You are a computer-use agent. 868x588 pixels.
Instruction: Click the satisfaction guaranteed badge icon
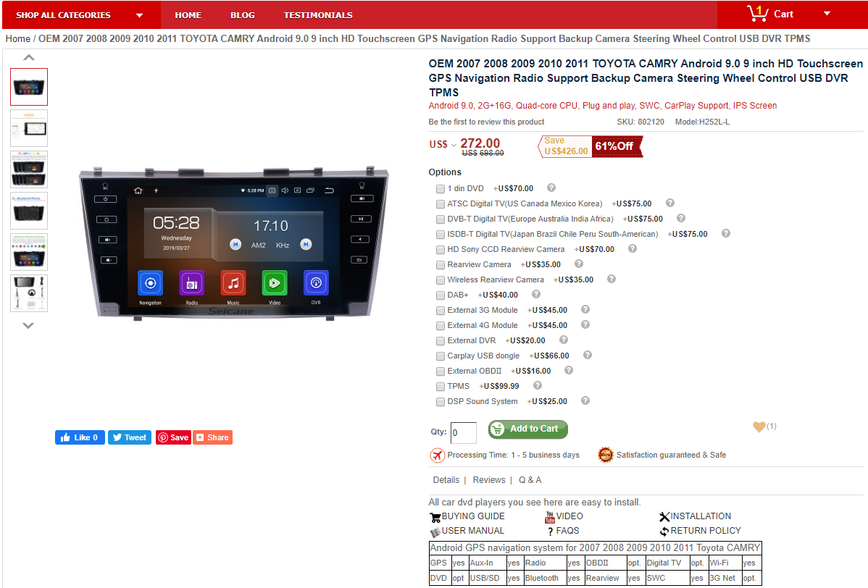606,455
